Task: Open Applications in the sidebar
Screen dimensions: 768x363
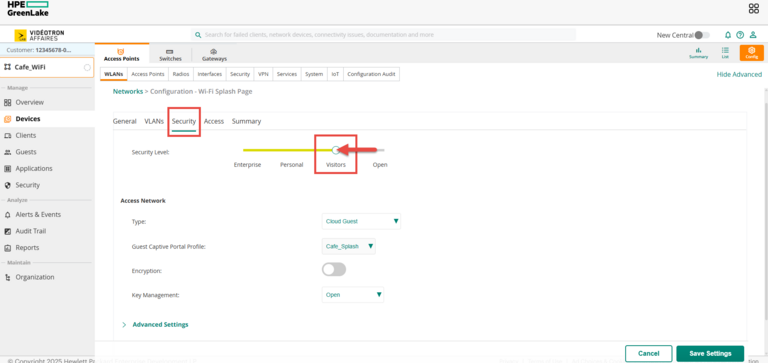Action: (x=34, y=169)
